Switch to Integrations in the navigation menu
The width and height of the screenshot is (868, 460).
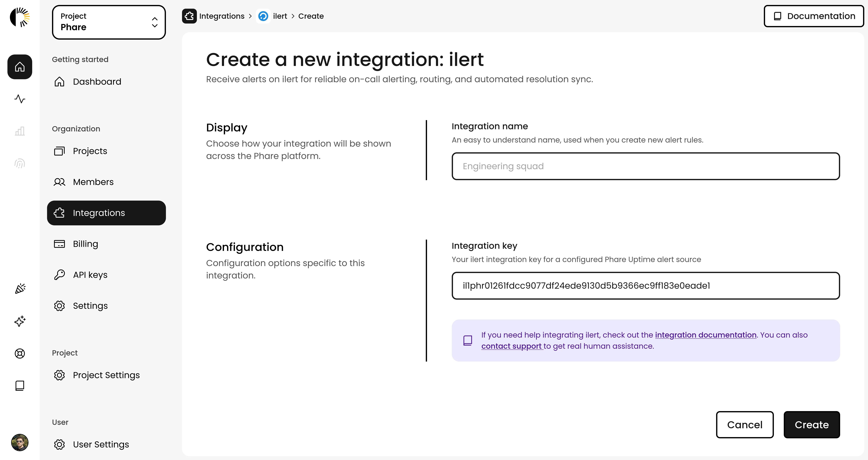pyautogui.click(x=99, y=213)
